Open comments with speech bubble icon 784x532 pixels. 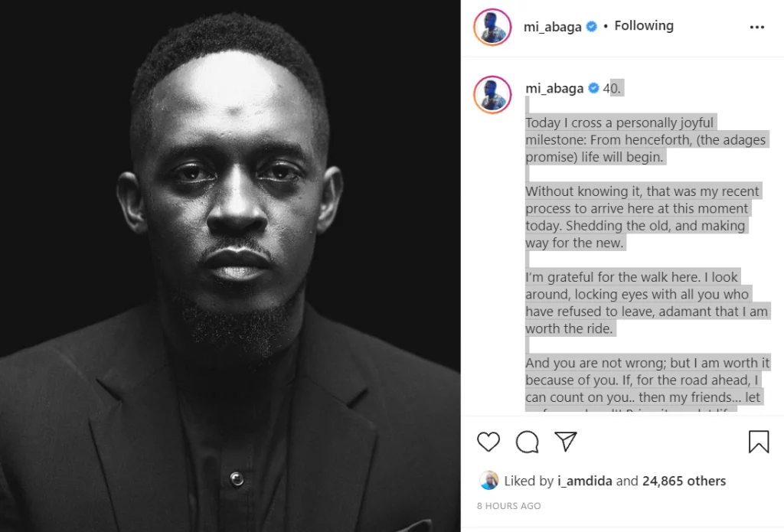pyautogui.click(x=527, y=442)
